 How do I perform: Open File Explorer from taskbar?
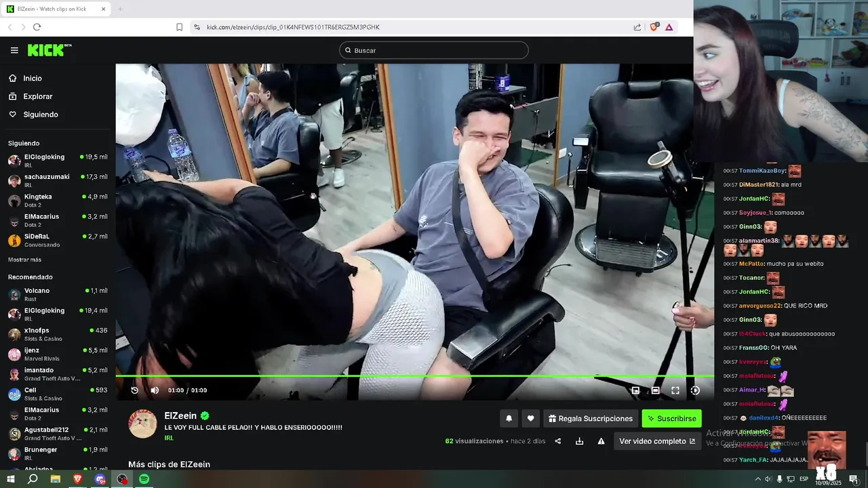pyautogui.click(x=56, y=479)
